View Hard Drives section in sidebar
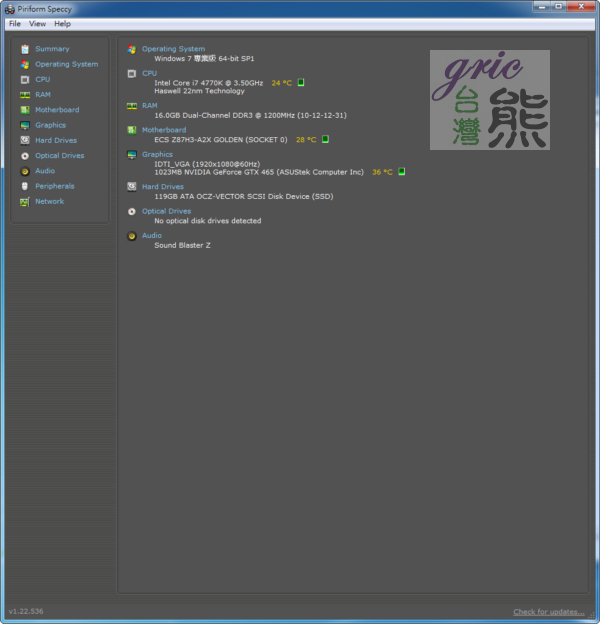This screenshot has height=624, width=600. pos(56,140)
